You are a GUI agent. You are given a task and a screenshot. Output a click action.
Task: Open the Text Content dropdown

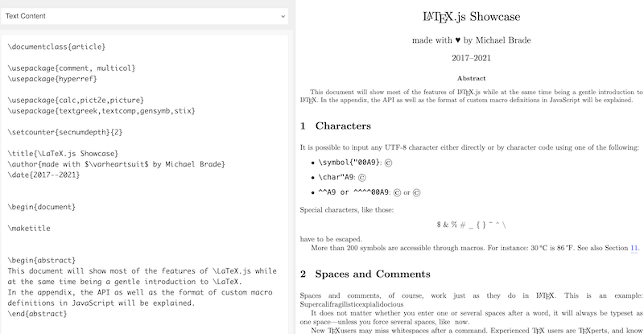pyautogui.click(x=144, y=16)
